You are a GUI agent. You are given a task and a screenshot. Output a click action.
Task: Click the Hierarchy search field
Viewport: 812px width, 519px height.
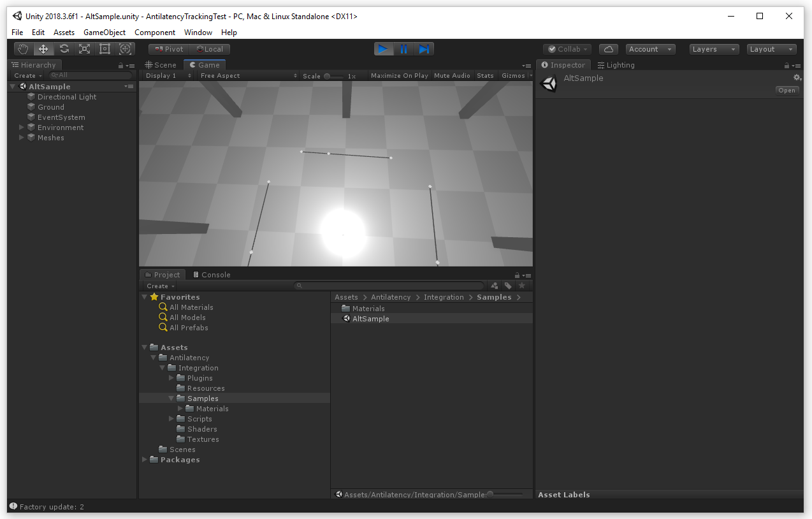click(x=91, y=76)
